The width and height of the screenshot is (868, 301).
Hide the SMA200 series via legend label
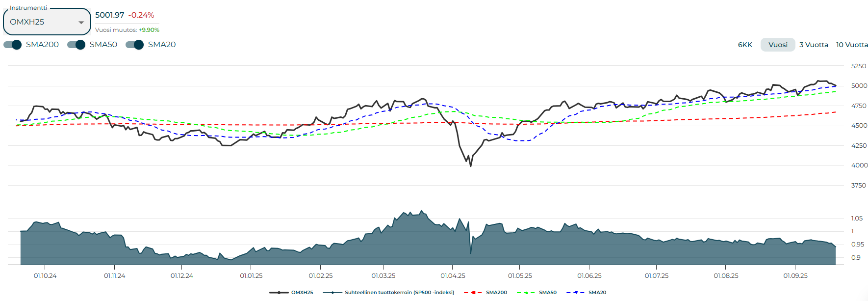click(496, 293)
